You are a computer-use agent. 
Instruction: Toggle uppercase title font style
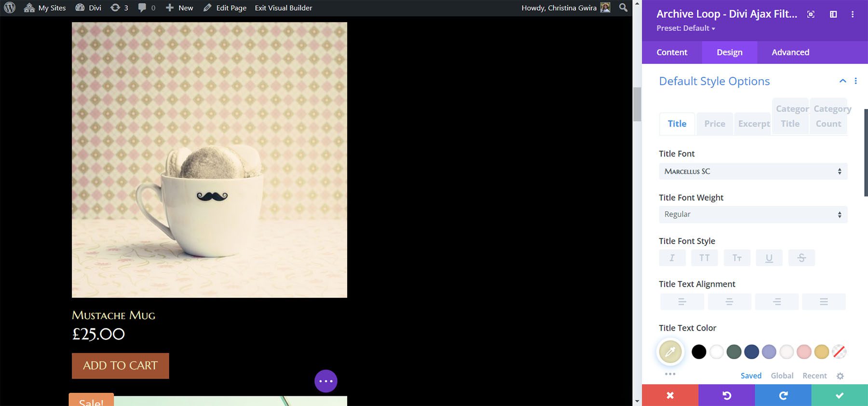point(705,258)
